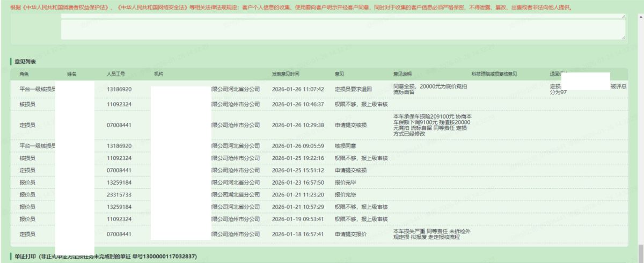Click the 角色 column header

coord(25,74)
